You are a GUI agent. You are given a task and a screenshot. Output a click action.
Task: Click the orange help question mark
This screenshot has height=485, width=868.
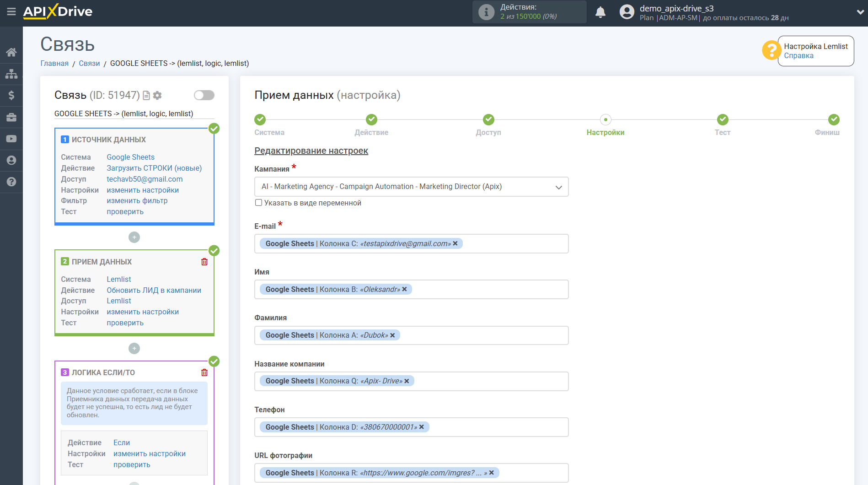click(771, 50)
